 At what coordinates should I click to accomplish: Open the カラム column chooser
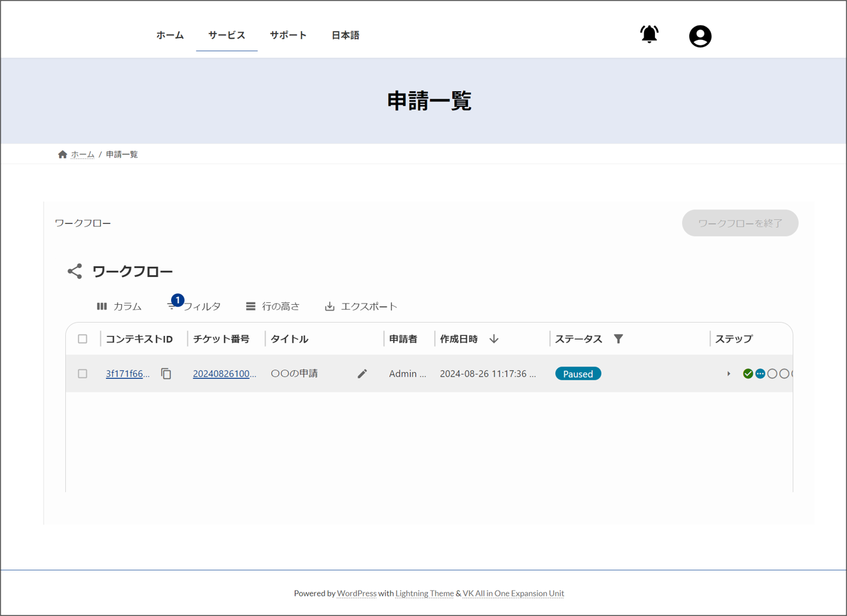[x=119, y=307]
